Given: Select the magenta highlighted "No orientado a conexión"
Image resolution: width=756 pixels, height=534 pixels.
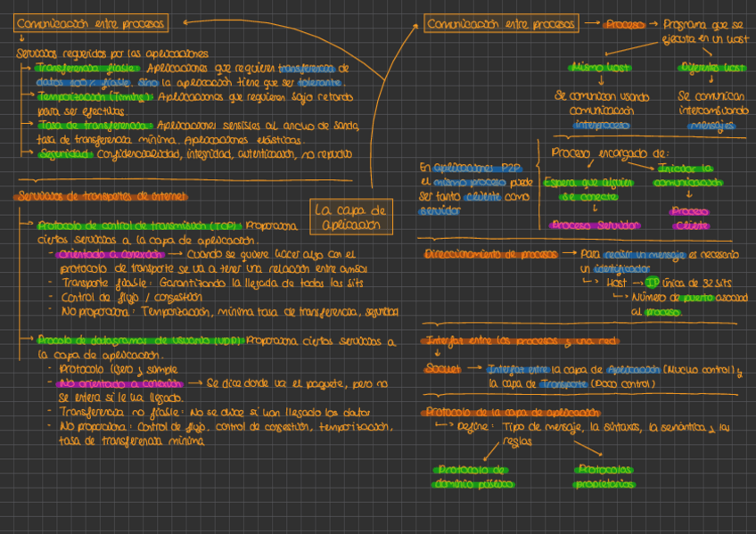Looking at the screenshot, I should [x=119, y=383].
